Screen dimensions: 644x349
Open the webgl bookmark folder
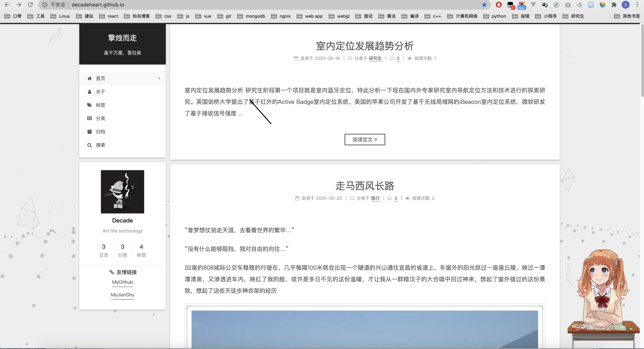point(339,16)
